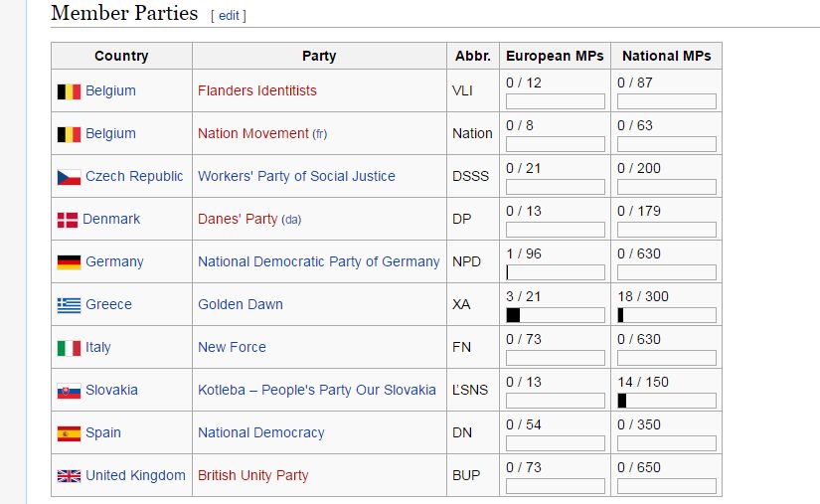Open the French (fr) Nation Movement link
Screen dimensions: 820x504
[x=319, y=134]
